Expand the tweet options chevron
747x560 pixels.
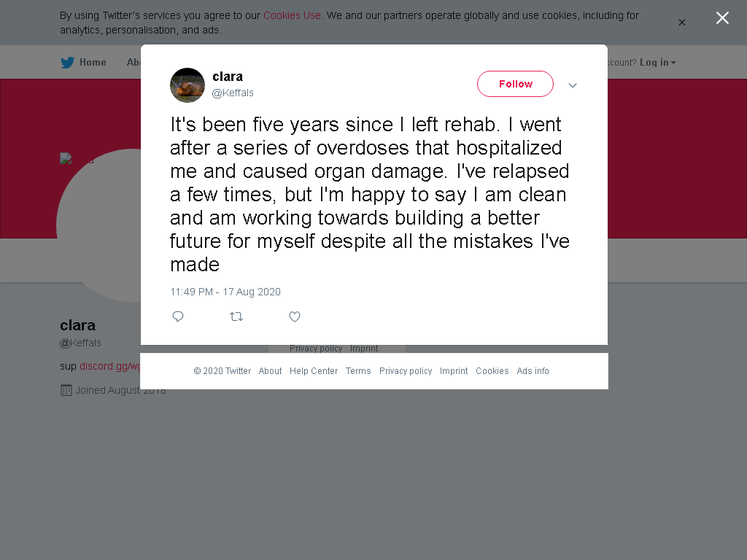(x=572, y=85)
